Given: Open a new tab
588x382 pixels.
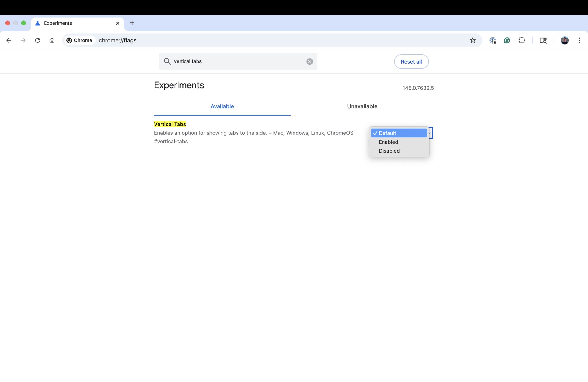Looking at the screenshot, I should click(132, 23).
